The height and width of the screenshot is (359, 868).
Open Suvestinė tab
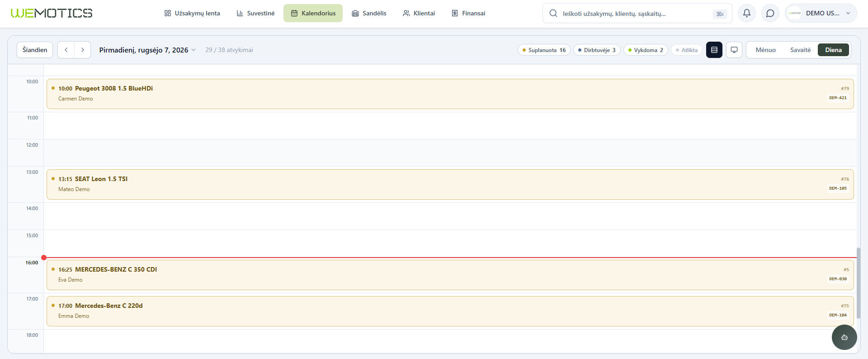coord(255,13)
